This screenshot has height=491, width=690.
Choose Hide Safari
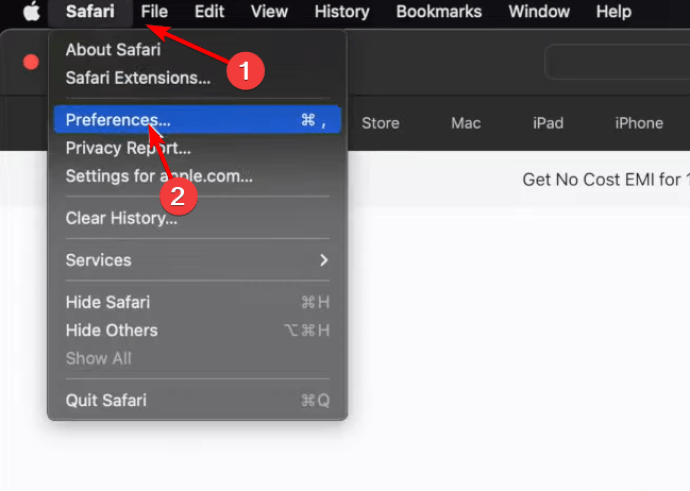197,302
